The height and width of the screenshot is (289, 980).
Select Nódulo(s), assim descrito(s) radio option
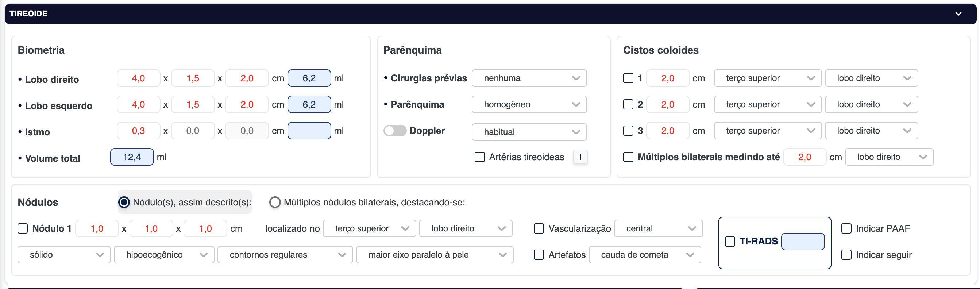coord(124,202)
